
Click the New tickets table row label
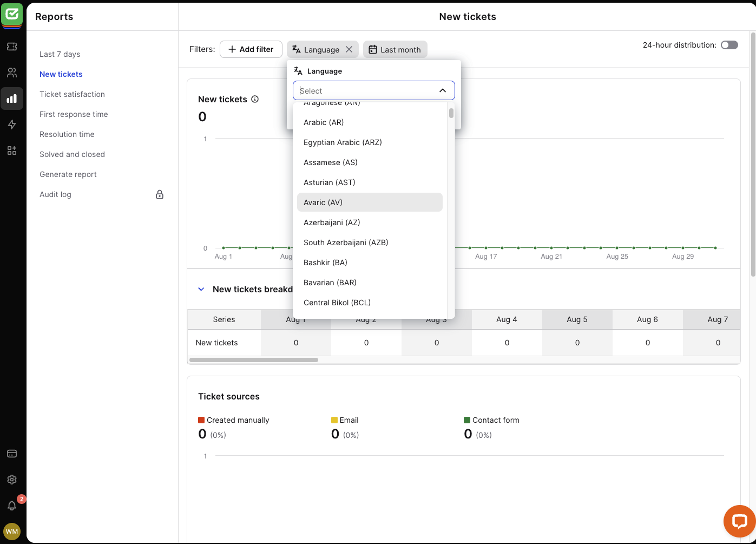(216, 343)
